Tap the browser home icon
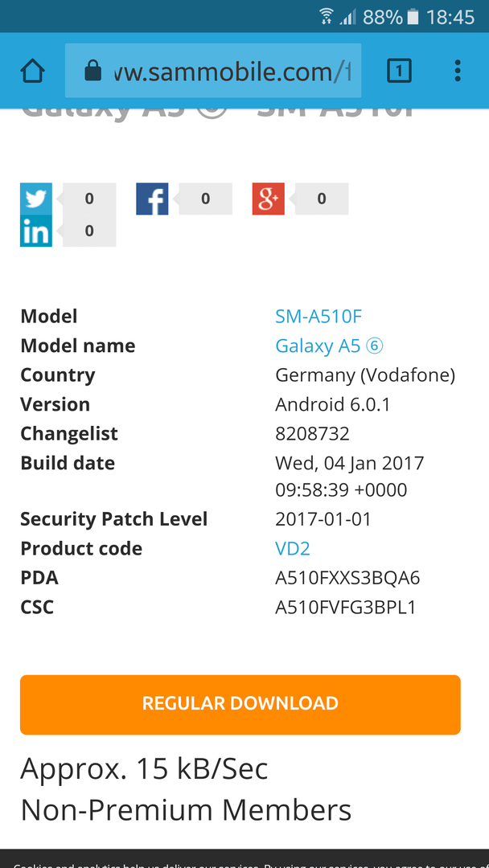This screenshot has width=489, height=868. pyautogui.click(x=33, y=71)
